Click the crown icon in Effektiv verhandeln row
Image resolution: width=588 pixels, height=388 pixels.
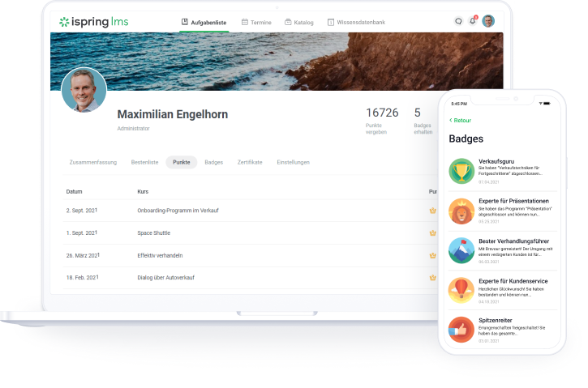(433, 255)
